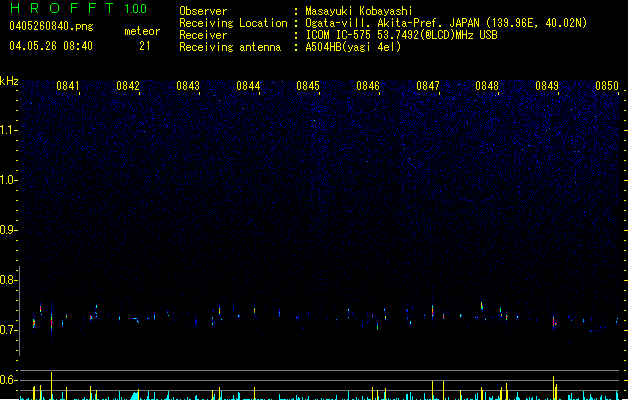Image resolution: width=629 pixels, height=400 pixels.
Task: Click the 0.9 kHz frequency label
Action: coord(9,230)
